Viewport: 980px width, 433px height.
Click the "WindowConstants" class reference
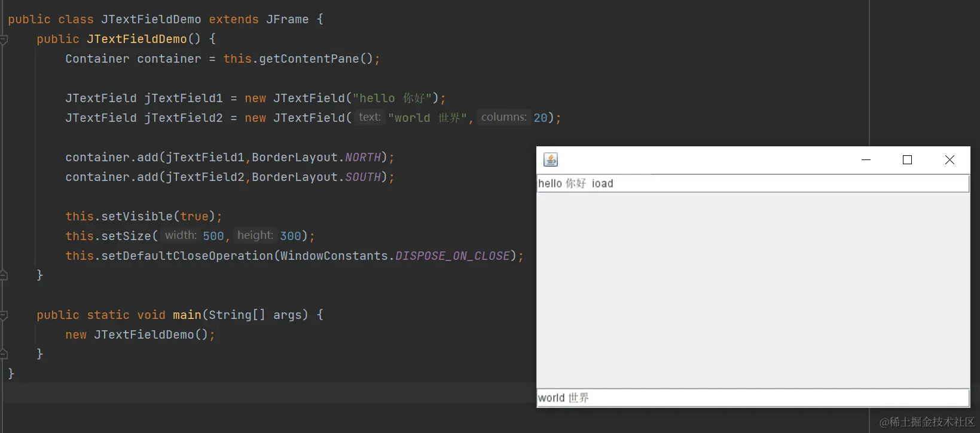334,256
